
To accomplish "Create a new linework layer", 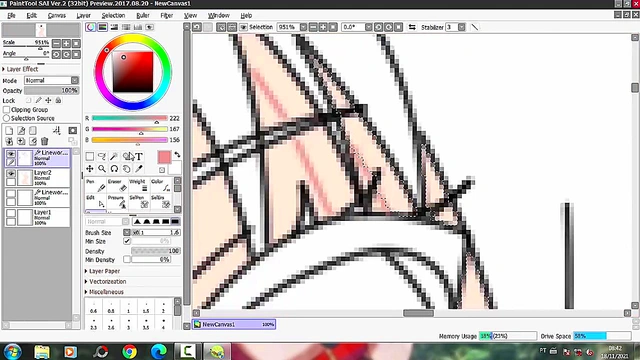I will 21,131.
